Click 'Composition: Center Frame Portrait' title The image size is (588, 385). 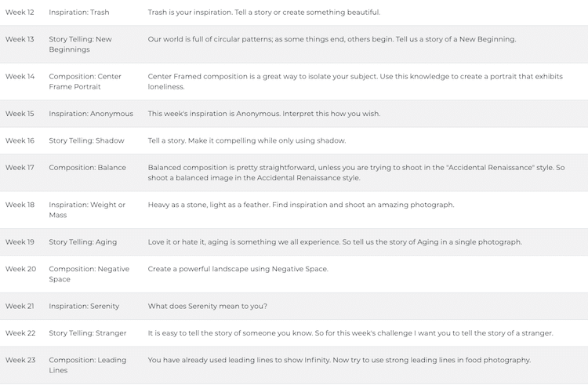(x=85, y=82)
